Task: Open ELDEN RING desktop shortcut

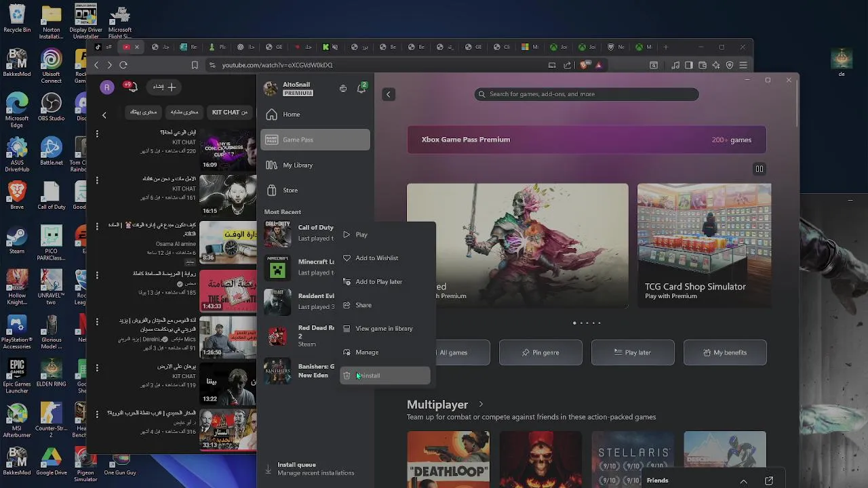Action: pyautogui.click(x=52, y=373)
